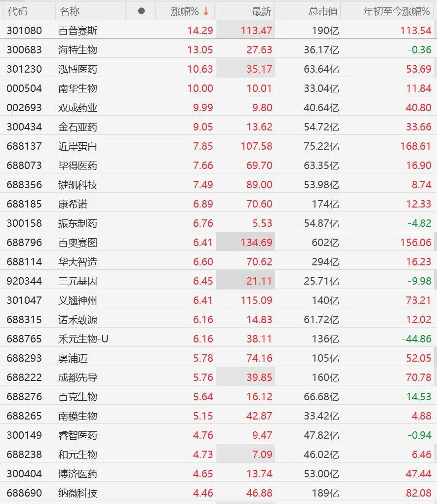Select stock code 688265

tap(24, 416)
